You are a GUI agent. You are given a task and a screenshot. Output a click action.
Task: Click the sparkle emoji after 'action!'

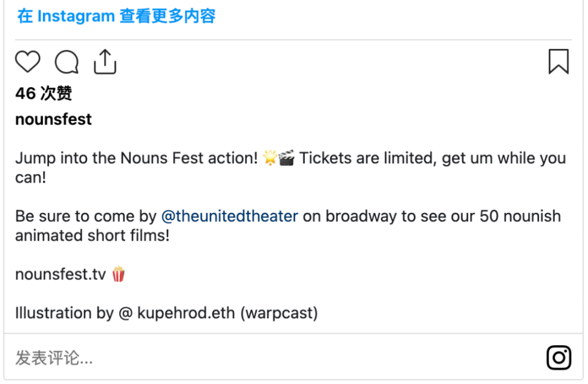(270, 156)
